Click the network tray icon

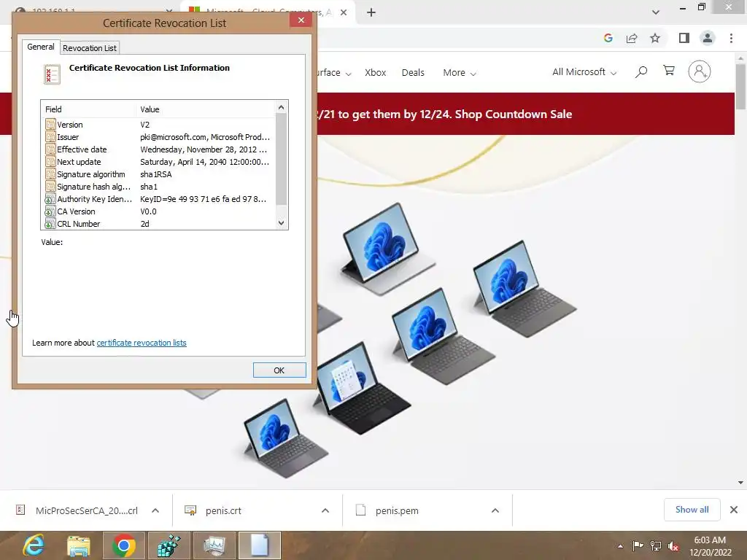pyautogui.click(x=656, y=545)
